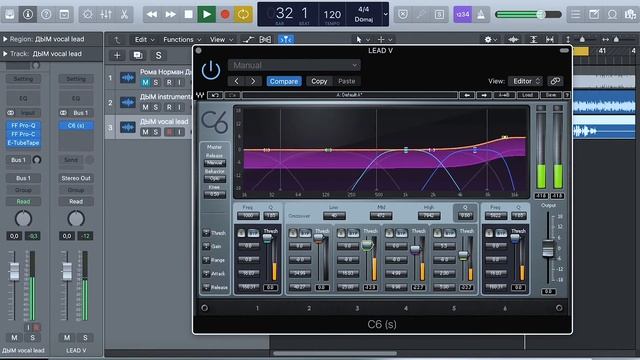The height and width of the screenshot is (360, 640).
Task: Open the Editors scissors icon
Action: click(x=124, y=15)
